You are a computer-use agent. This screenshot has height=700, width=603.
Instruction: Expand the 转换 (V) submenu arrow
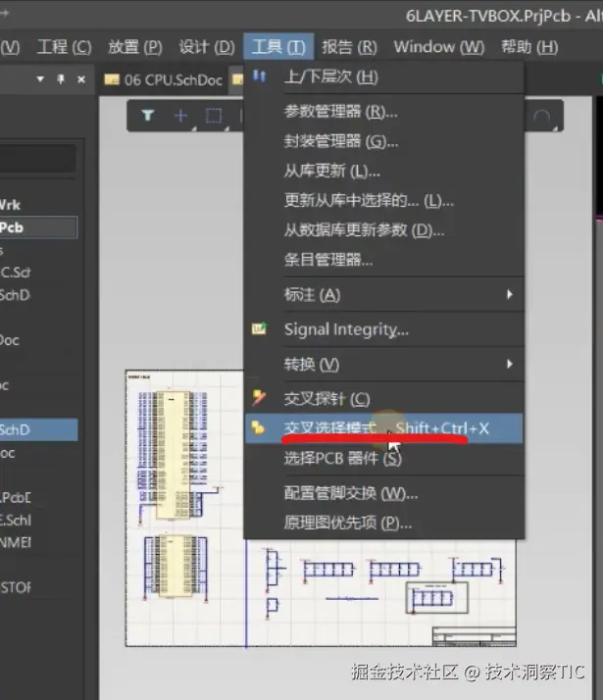(x=509, y=364)
